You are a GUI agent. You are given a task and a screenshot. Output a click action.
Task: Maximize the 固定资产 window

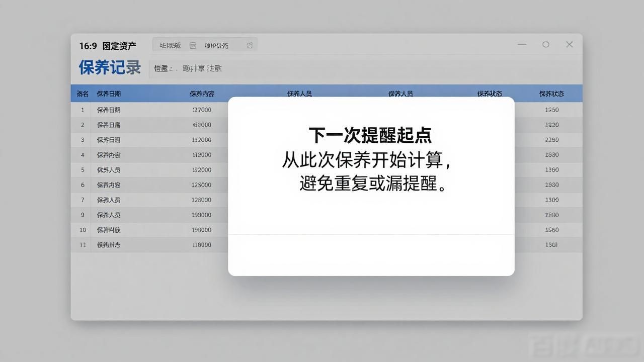pos(545,44)
